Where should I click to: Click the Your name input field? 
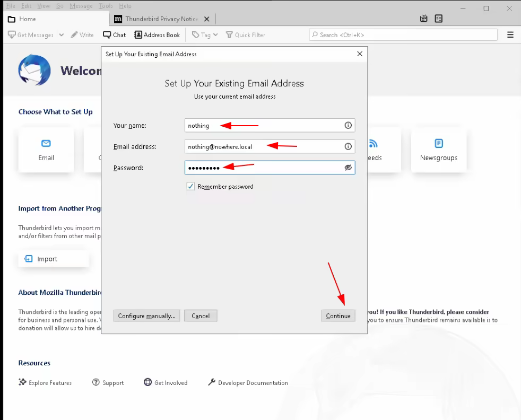(270, 125)
